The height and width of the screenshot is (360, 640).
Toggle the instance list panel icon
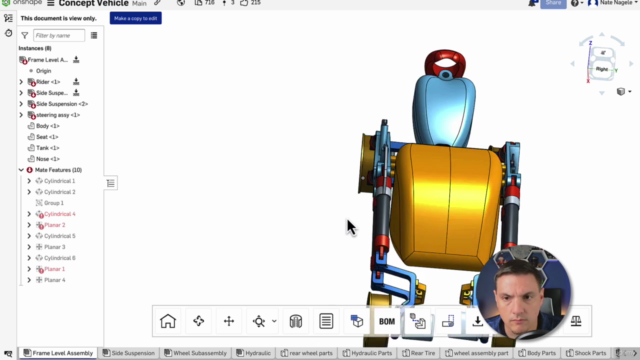pyautogui.click(x=8, y=18)
